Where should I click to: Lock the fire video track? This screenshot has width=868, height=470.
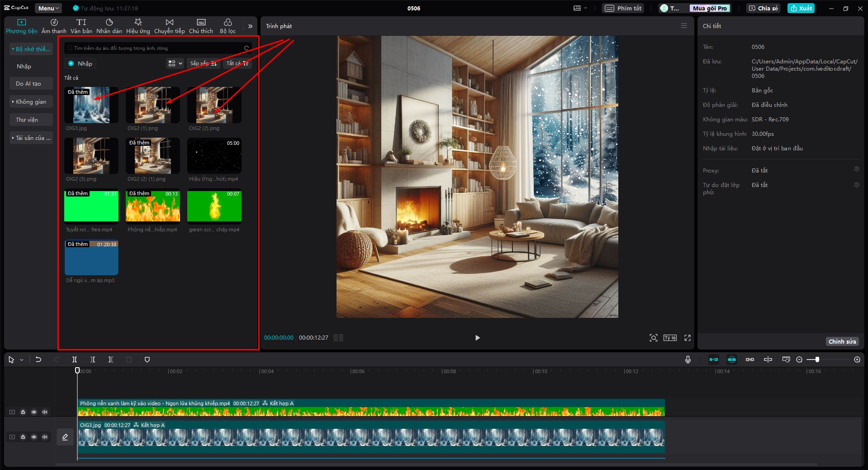coord(23,412)
